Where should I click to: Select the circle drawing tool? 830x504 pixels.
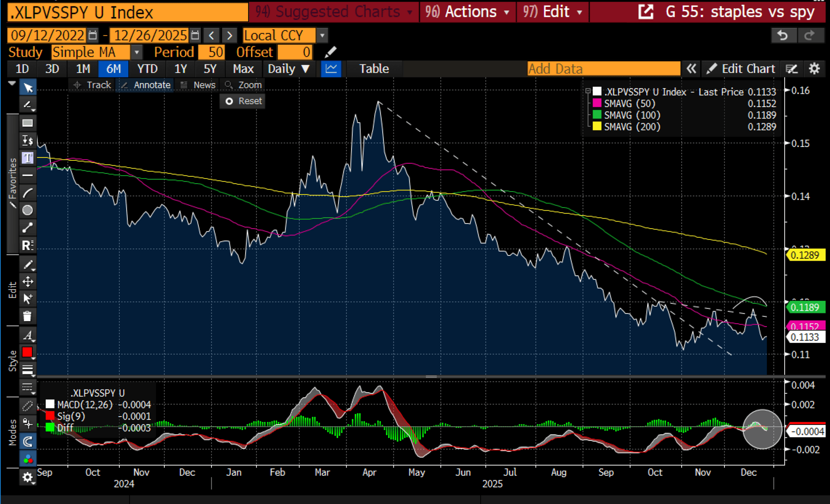(x=27, y=210)
